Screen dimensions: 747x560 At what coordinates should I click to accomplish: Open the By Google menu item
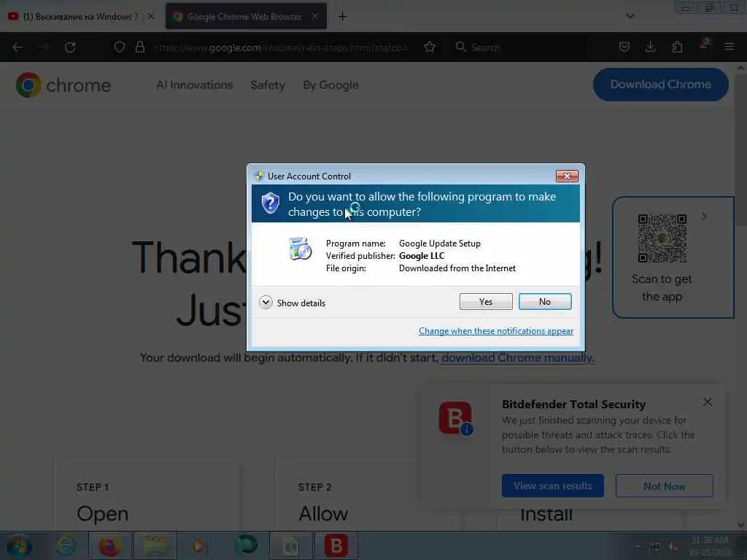330,85
